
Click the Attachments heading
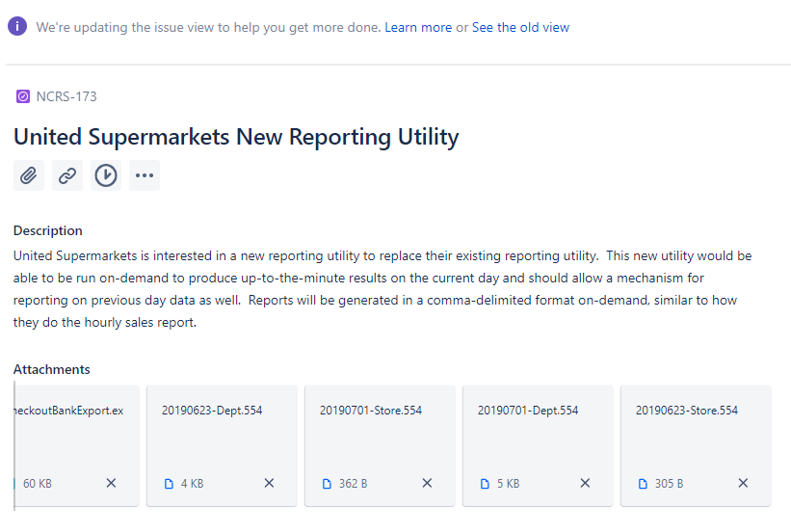[51, 369]
